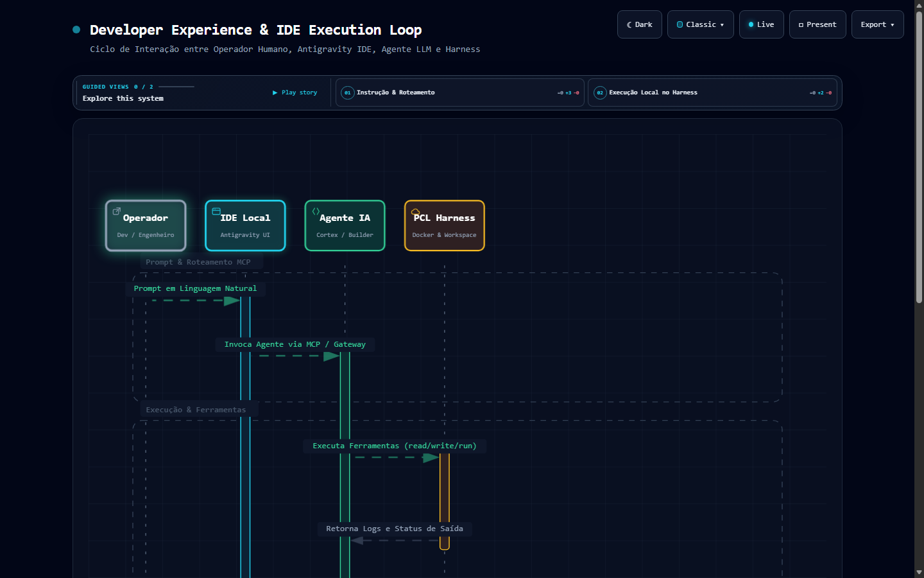This screenshot has height=578, width=924.
Task: Click the scrollbar up arrow
Action: (919, 4)
